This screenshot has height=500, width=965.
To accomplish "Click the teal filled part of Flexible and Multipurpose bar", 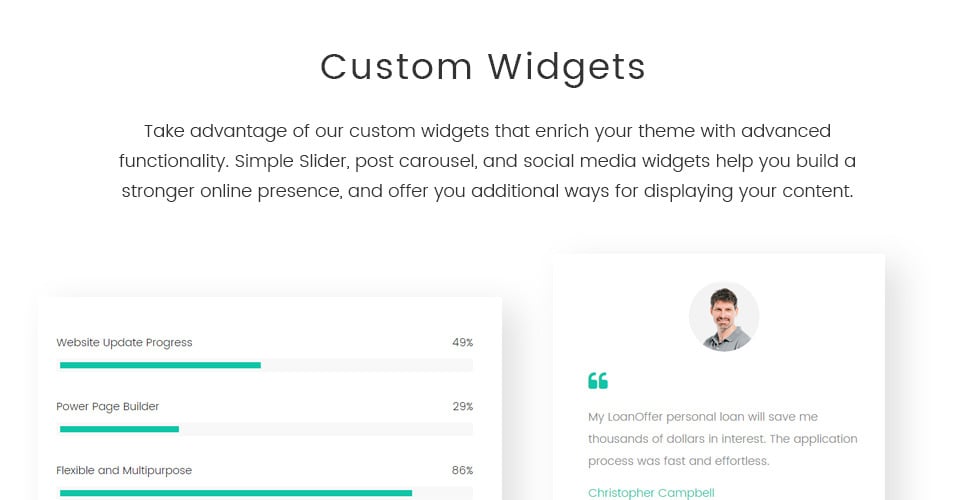I will (235, 493).
